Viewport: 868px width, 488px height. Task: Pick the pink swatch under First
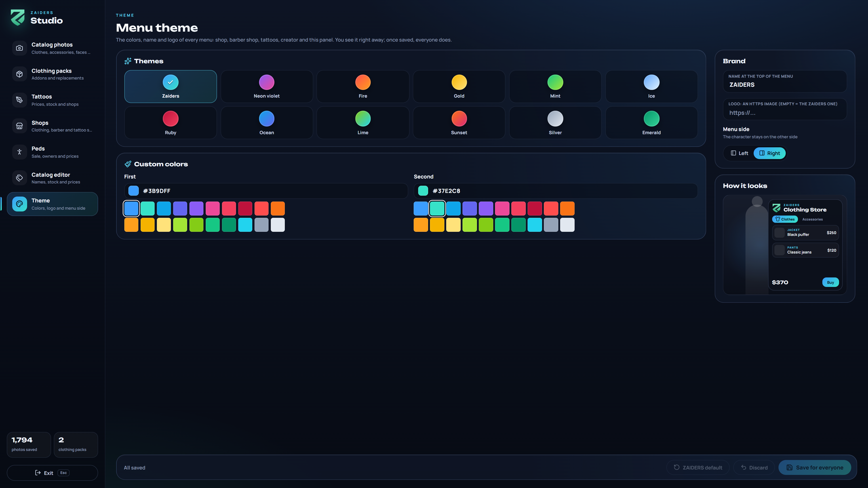pyautogui.click(x=213, y=208)
